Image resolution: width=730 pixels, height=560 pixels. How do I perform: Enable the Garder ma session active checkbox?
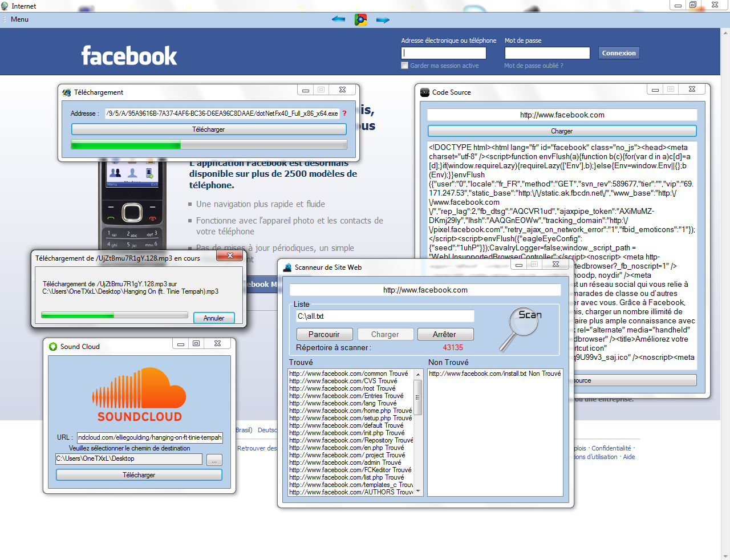(405, 66)
